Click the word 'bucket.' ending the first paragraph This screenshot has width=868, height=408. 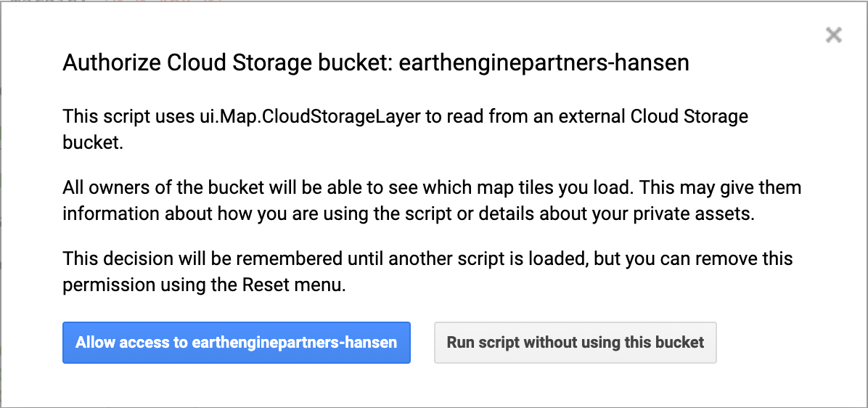[93, 142]
